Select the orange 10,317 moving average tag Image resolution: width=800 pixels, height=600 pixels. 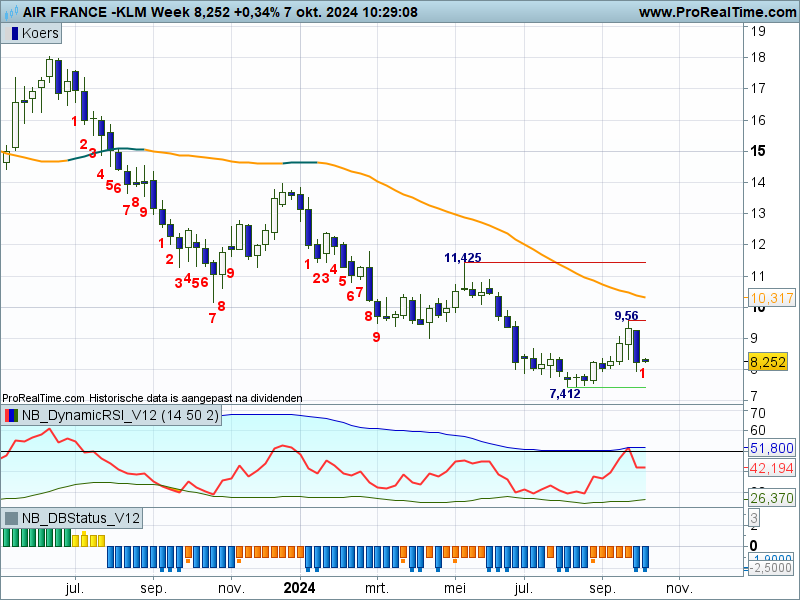(x=770, y=298)
